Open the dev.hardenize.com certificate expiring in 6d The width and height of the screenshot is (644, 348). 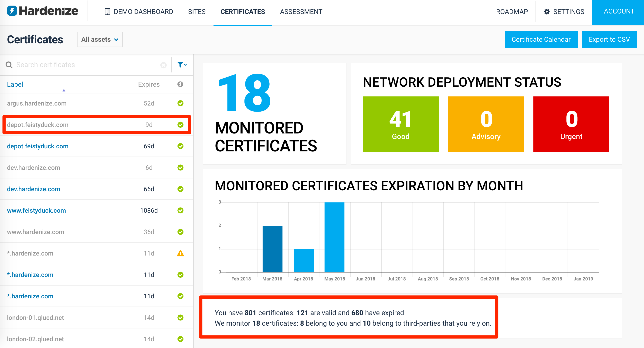click(x=96, y=168)
